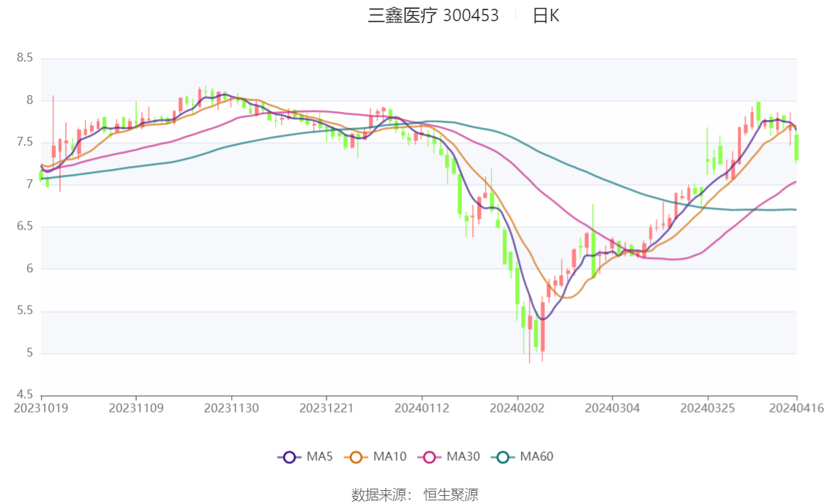This screenshot has width=830, height=504.
Task: Select the 20240304 date axis label
Action: (x=613, y=408)
